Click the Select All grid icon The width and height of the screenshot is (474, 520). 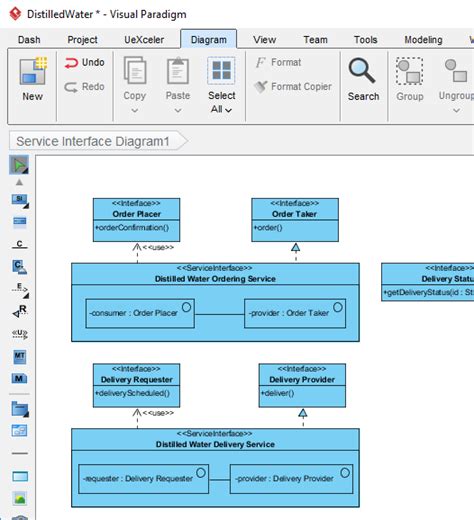pos(221,70)
